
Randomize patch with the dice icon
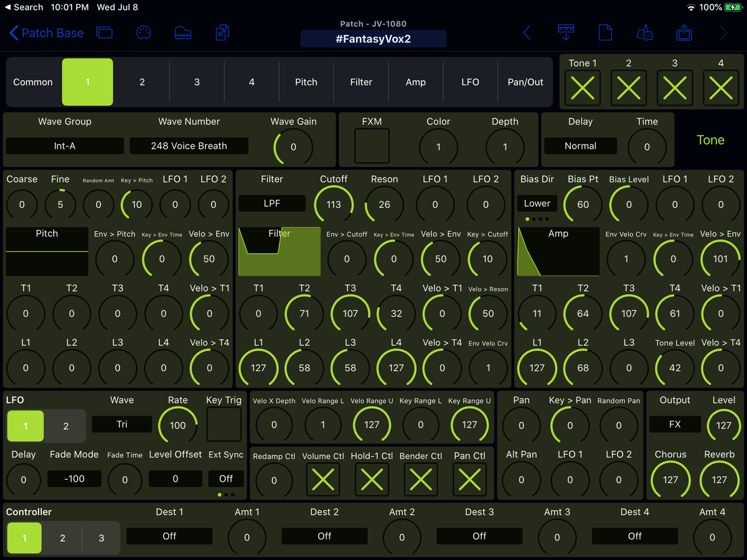tap(644, 33)
